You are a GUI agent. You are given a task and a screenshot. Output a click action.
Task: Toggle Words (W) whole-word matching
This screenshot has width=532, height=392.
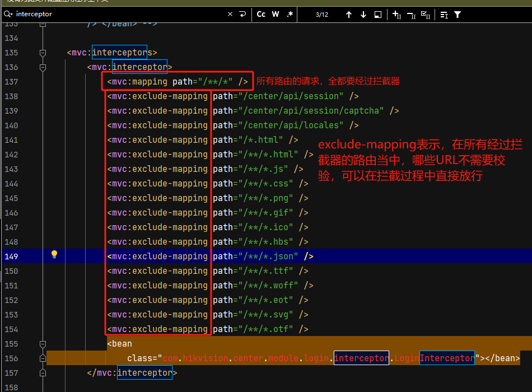276,14
